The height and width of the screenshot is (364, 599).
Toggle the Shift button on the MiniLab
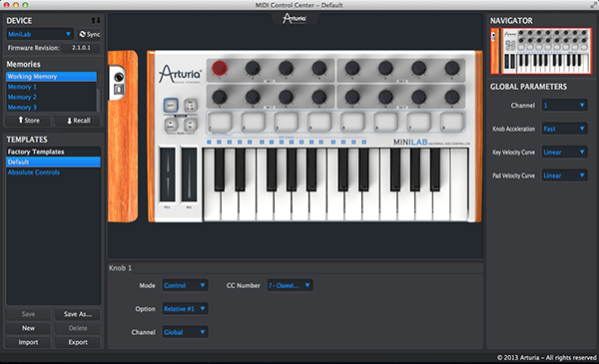point(171,106)
